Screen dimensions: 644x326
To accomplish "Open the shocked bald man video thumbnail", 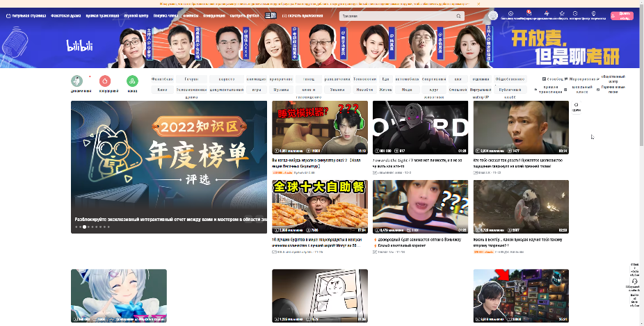I will coord(521,128).
